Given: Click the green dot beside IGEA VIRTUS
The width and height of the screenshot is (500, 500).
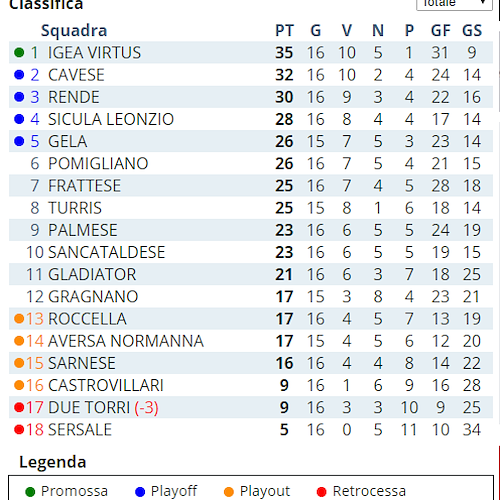Looking at the screenshot, I should point(19,52).
